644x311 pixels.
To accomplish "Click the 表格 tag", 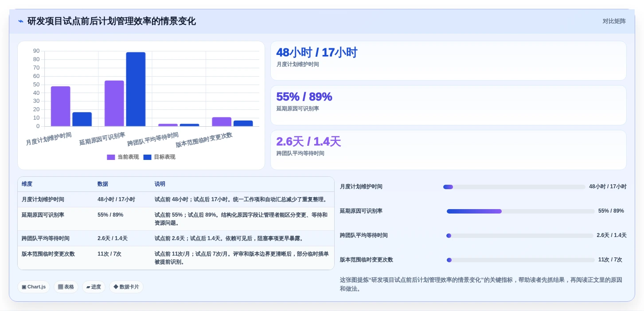I will pos(66,287).
